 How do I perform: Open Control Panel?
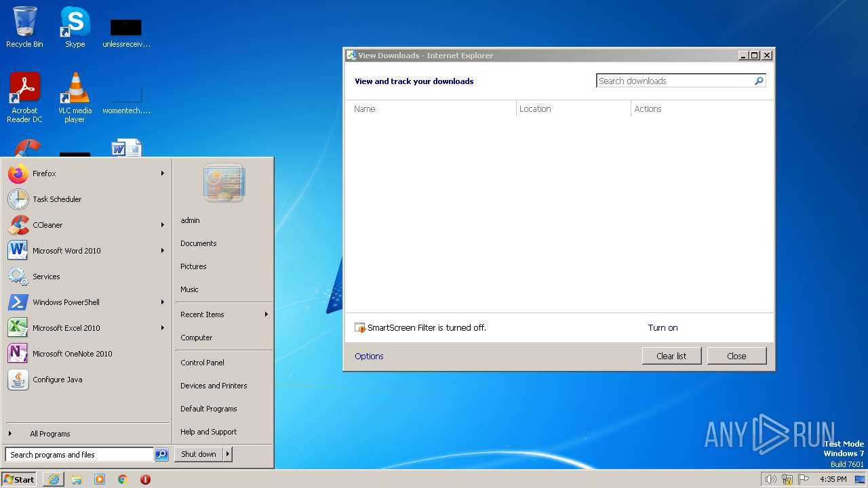pyautogui.click(x=224, y=363)
